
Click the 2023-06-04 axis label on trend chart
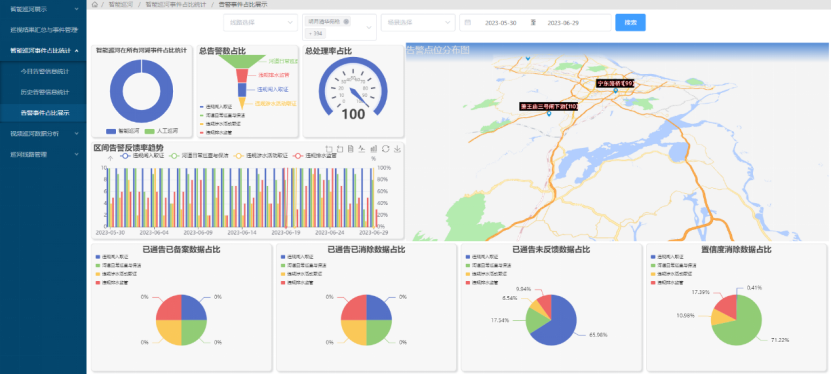pos(154,233)
